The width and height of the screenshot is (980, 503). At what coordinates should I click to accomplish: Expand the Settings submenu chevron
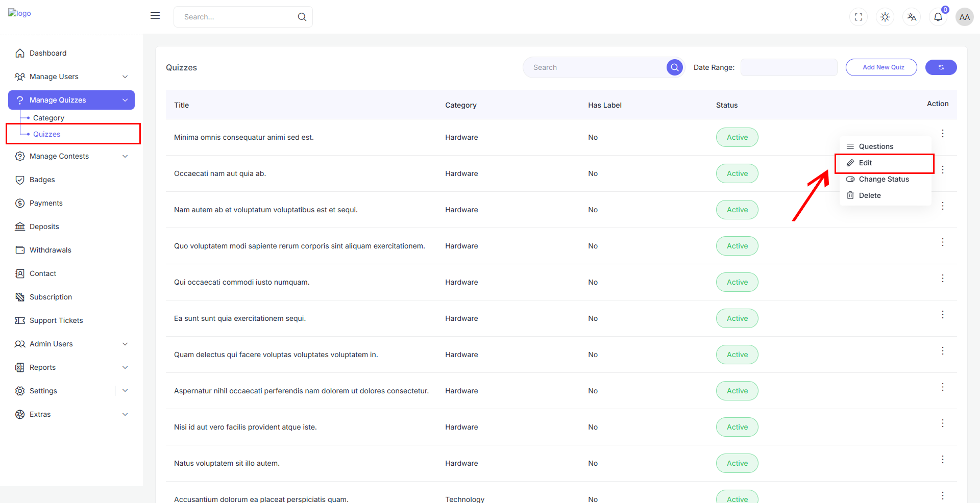(125, 391)
